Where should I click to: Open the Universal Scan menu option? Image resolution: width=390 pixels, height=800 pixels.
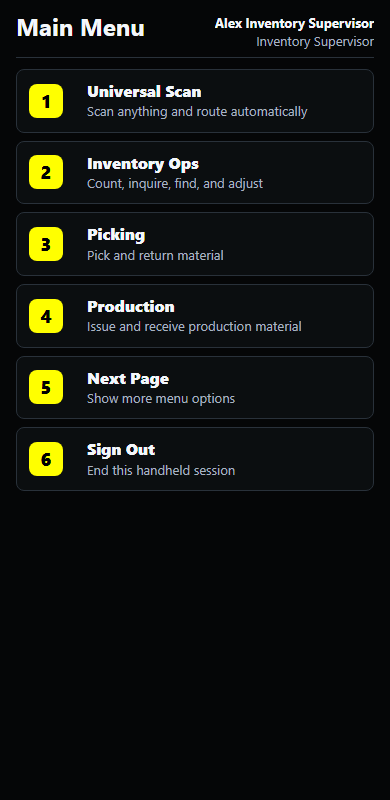[x=195, y=101]
